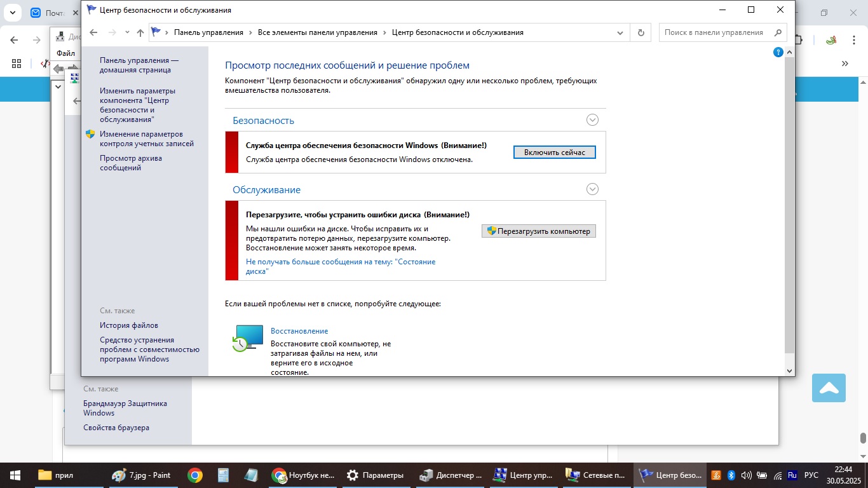Click 'Включить сейчас' button
The image size is (868, 488).
554,152
